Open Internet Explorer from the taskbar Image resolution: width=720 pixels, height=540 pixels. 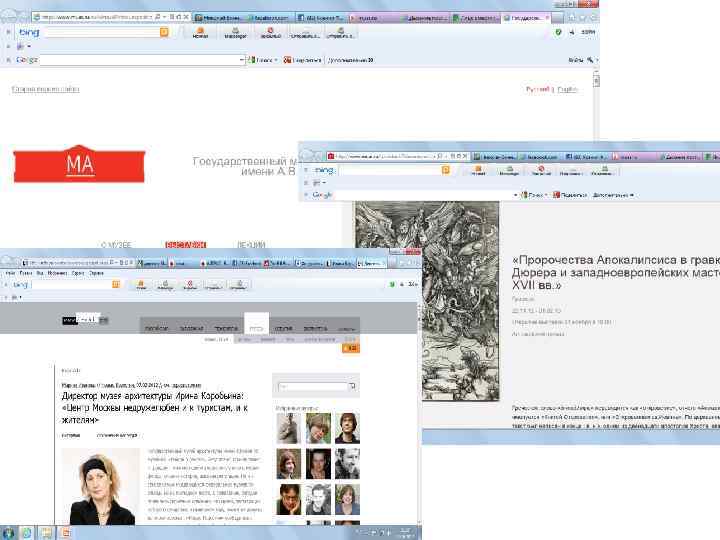point(27,533)
